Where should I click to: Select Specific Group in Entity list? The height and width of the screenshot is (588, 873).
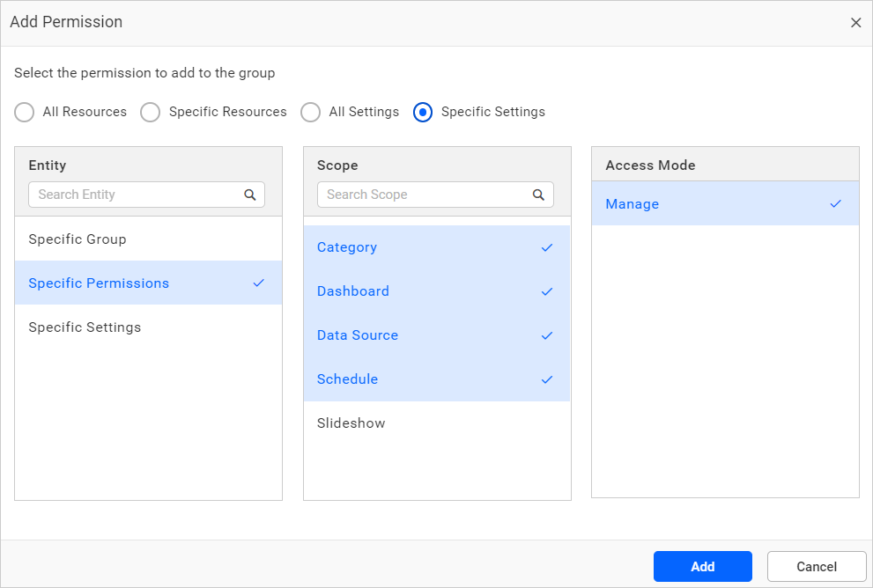78,239
